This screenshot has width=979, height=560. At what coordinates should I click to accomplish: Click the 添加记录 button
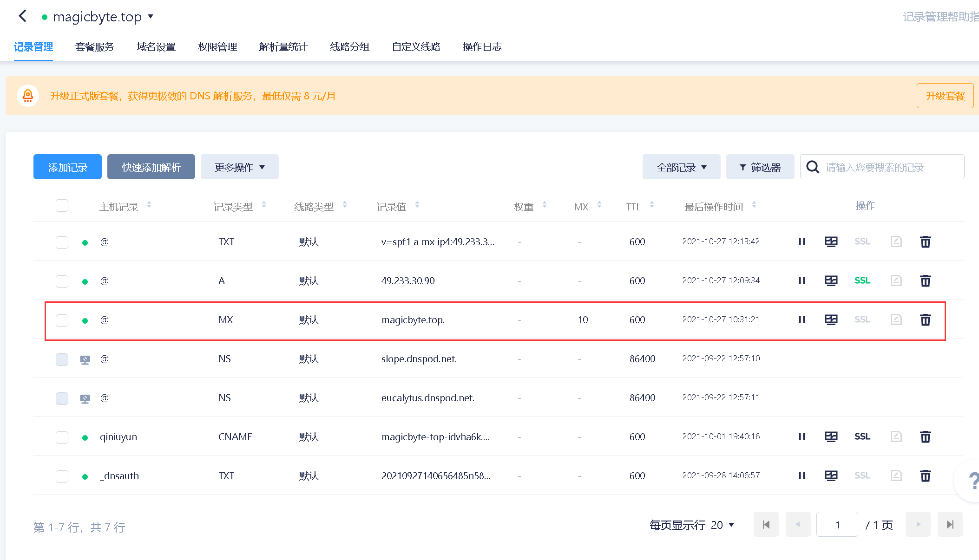(x=67, y=167)
